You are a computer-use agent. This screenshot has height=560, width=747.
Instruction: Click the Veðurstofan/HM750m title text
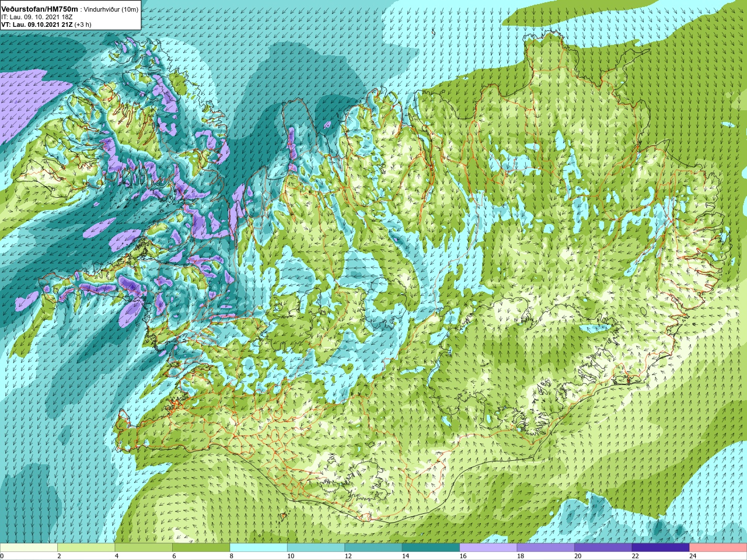[x=39, y=9]
